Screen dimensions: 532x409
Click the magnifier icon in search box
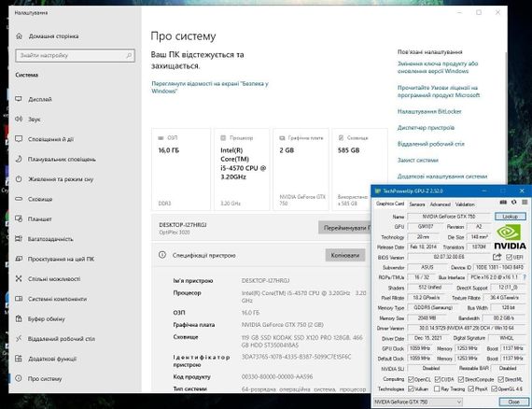point(129,55)
